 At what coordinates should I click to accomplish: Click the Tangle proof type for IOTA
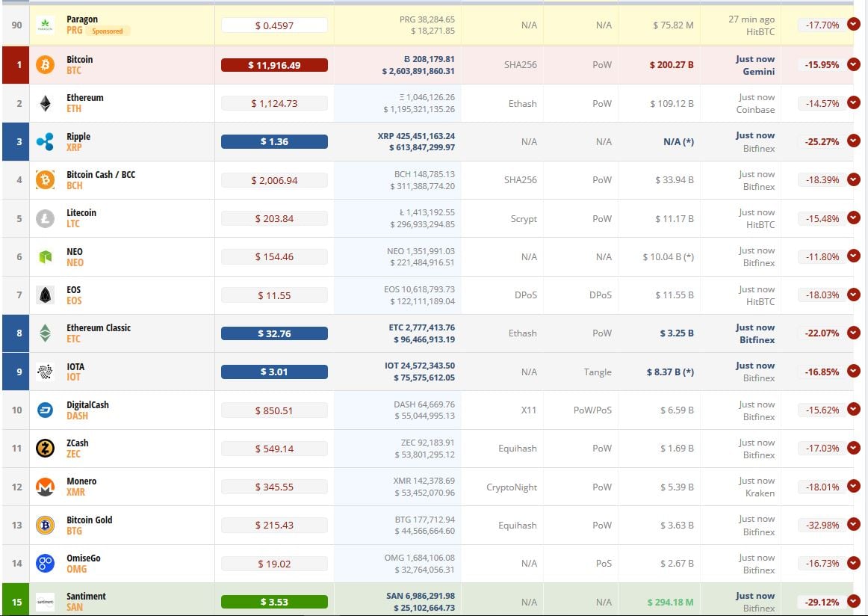pos(598,372)
